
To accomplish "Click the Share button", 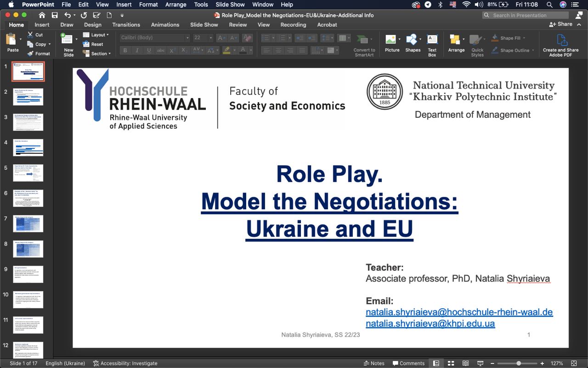I will pyautogui.click(x=561, y=24).
